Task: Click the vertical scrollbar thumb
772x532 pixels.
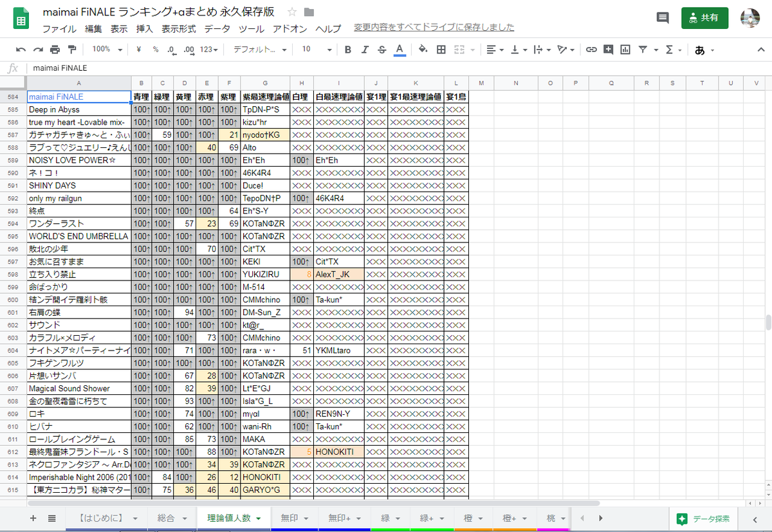Action: [768, 322]
